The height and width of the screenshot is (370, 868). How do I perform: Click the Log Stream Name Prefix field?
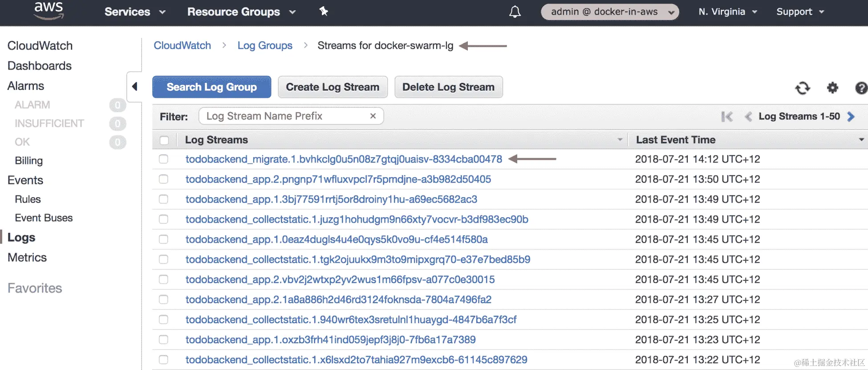coord(285,116)
